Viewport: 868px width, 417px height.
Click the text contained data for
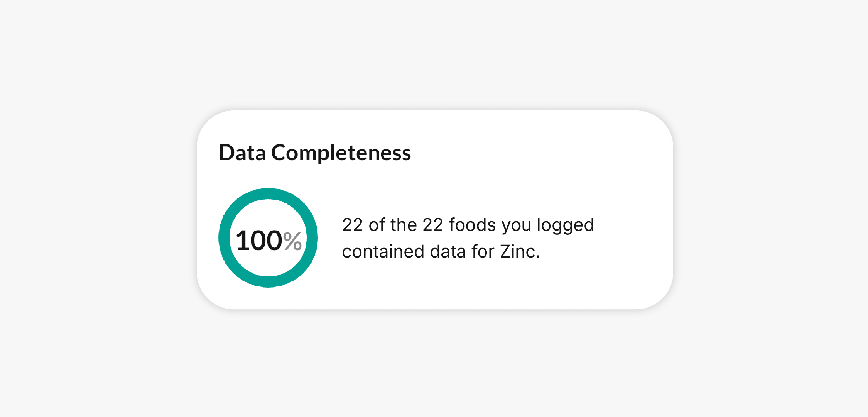(418, 251)
